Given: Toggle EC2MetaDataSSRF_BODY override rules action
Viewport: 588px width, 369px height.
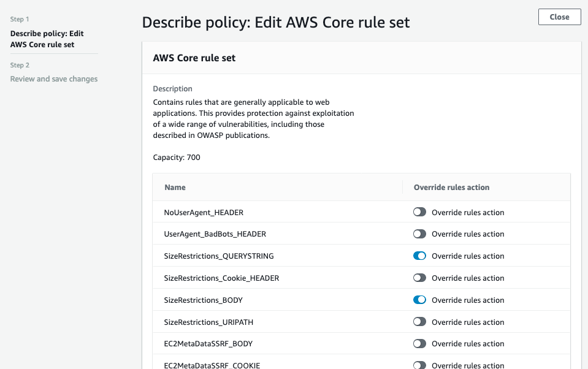Looking at the screenshot, I should pyautogui.click(x=419, y=344).
